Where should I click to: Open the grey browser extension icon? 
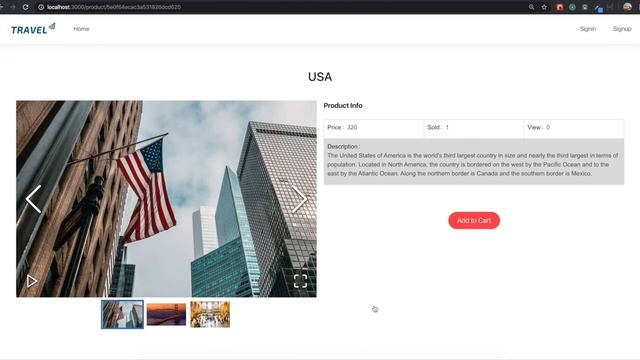tap(585, 7)
